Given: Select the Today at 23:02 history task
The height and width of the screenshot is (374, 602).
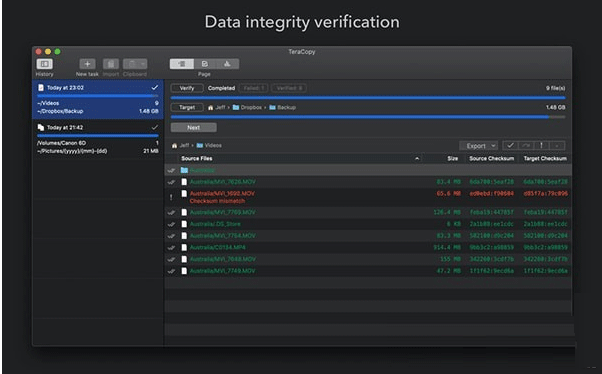Looking at the screenshot, I should coord(98,99).
